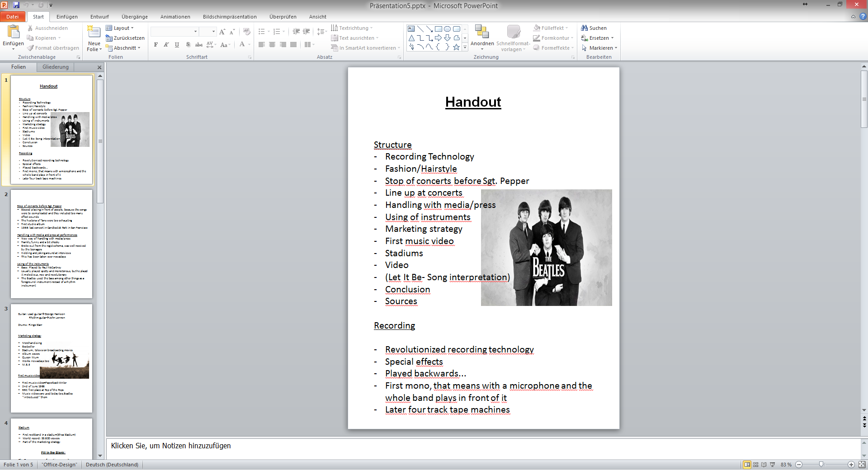Click the Suchen binoculars icon
This screenshot has height=470, width=868.
584,28
